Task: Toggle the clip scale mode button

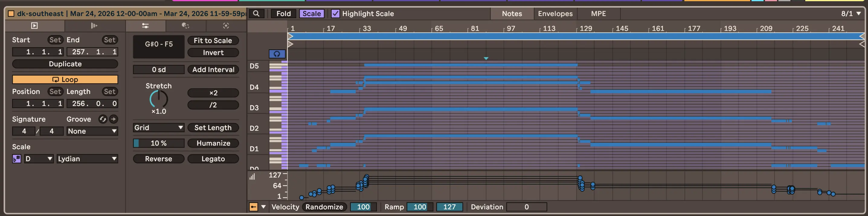Action: 17,159
